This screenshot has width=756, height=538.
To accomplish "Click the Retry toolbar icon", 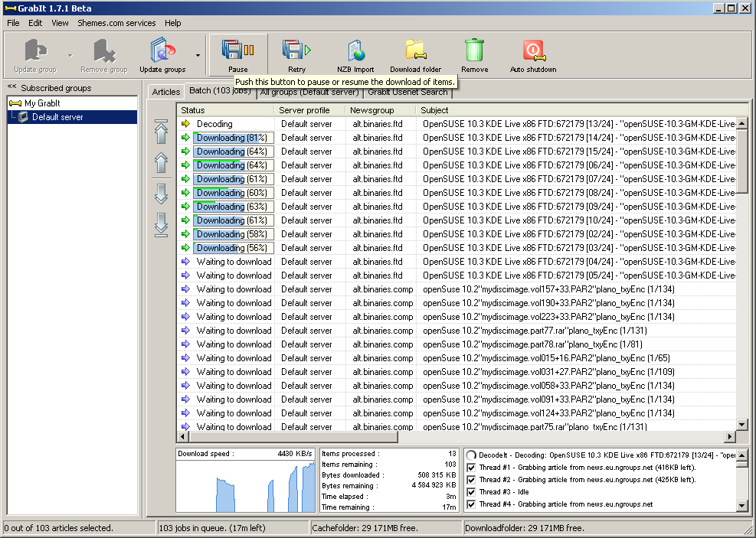I will tap(296, 52).
